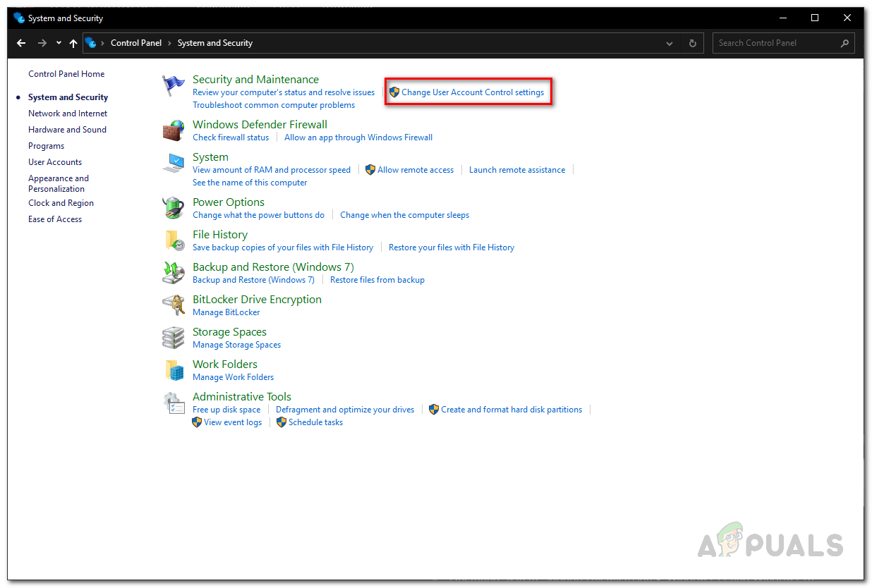Click Schedule tasks
This screenshot has height=588, width=872.
[x=315, y=422]
